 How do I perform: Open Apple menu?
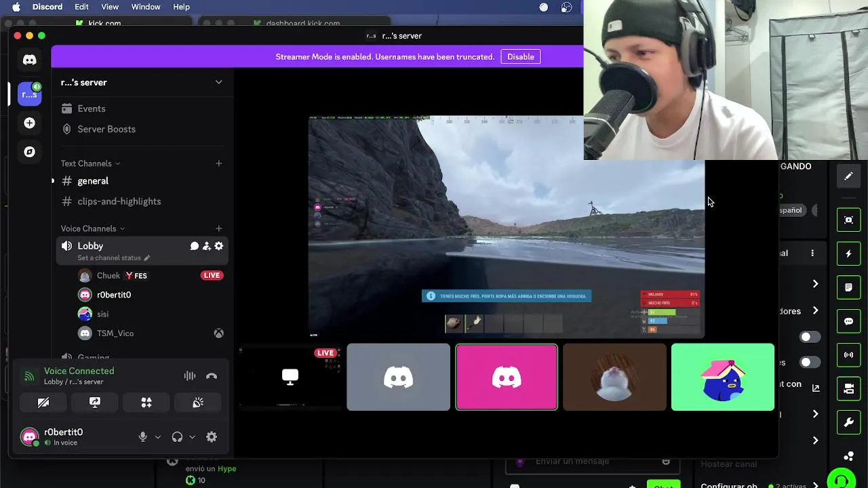[16, 7]
